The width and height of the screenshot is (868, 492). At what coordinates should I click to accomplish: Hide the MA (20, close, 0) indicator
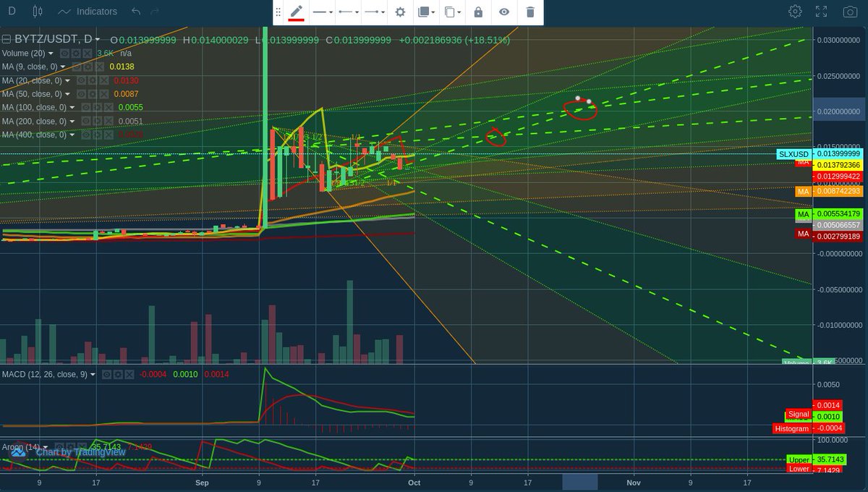click(82, 80)
